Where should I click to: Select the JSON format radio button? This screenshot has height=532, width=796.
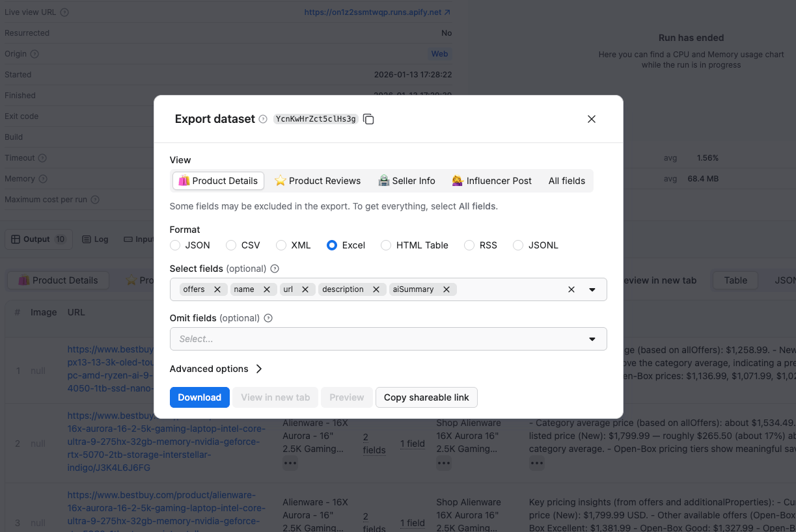tap(175, 245)
